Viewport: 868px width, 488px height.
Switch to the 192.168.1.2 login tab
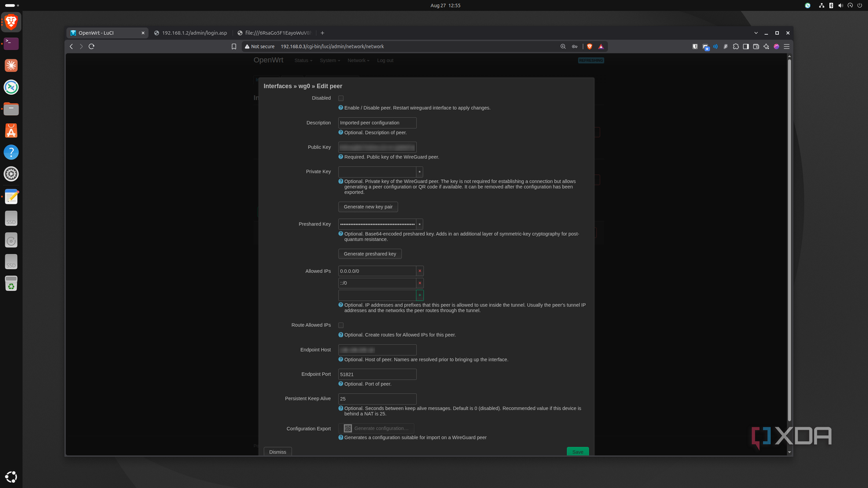(x=191, y=33)
